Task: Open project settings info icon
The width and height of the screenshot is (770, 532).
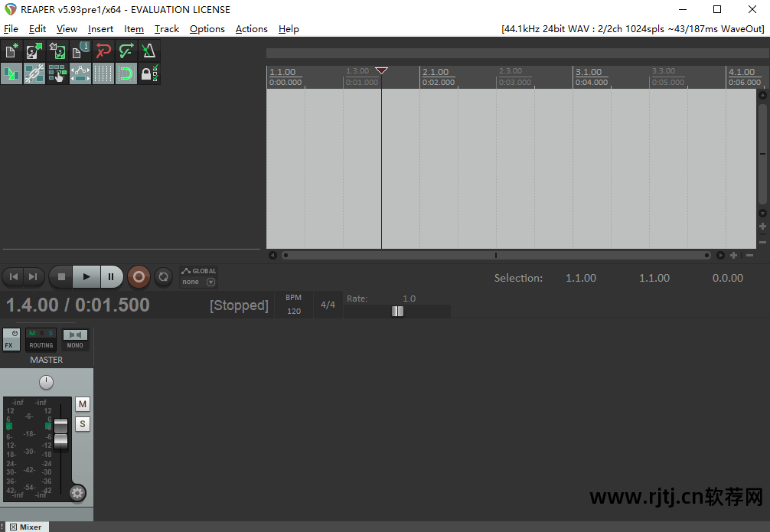Action: coord(80,51)
